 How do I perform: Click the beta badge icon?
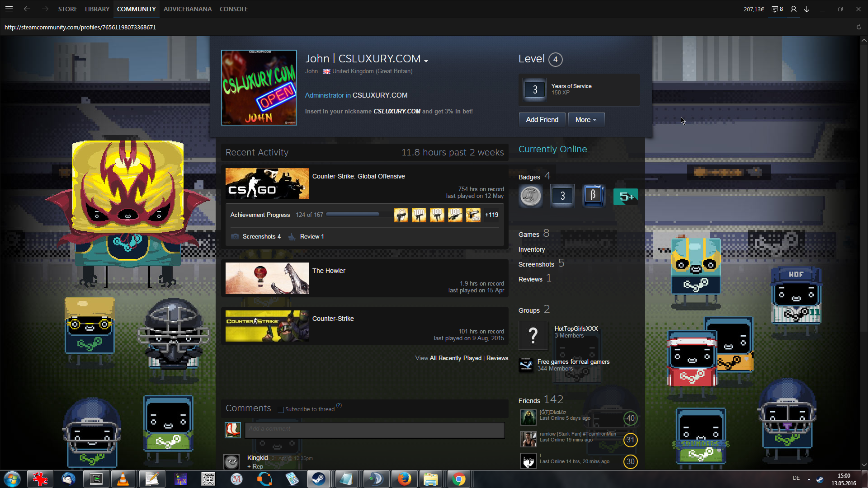593,196
